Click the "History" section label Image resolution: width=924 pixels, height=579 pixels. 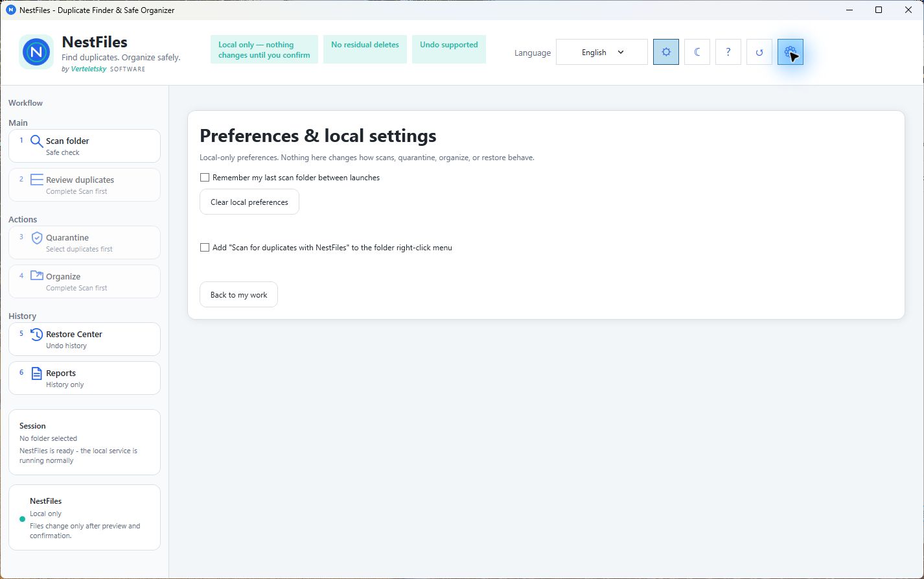click(22, 316)
